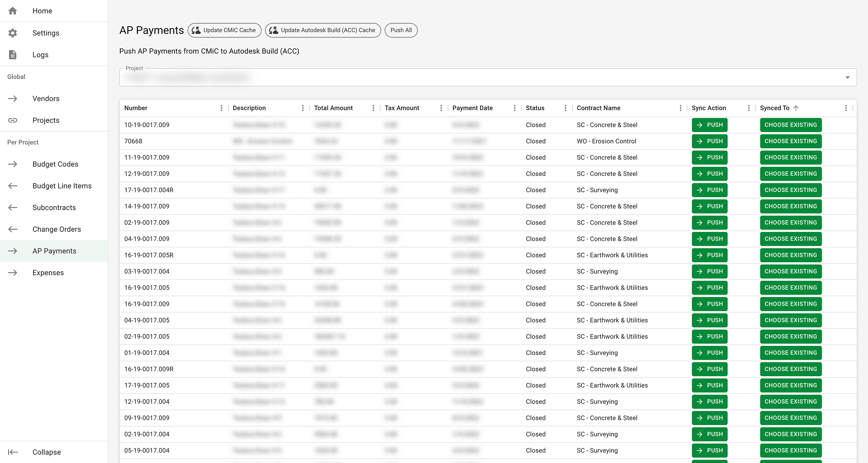Open the Status column options menu
Screen dimensions: 868x463
click(x=565, y=108)
